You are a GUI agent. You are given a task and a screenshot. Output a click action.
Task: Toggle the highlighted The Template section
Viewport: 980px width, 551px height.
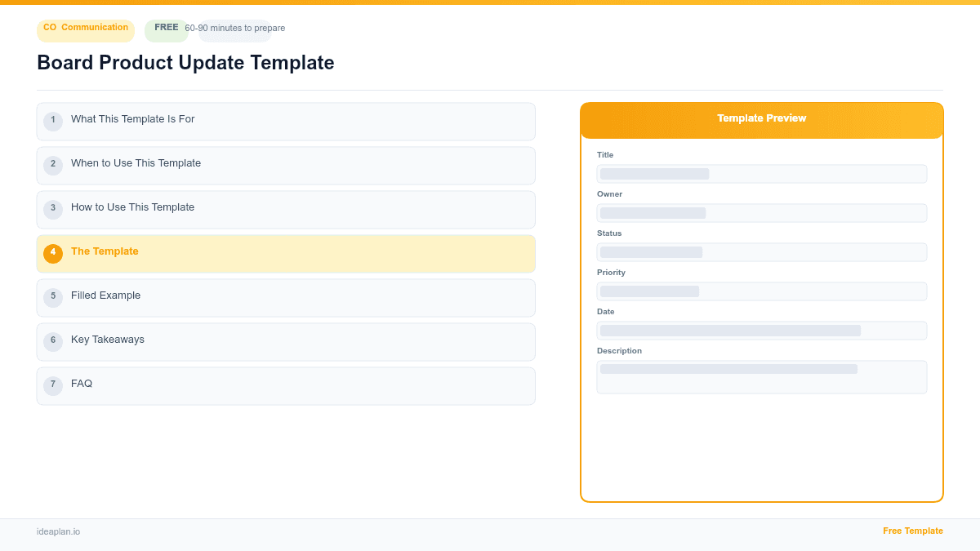coord(286,253)
